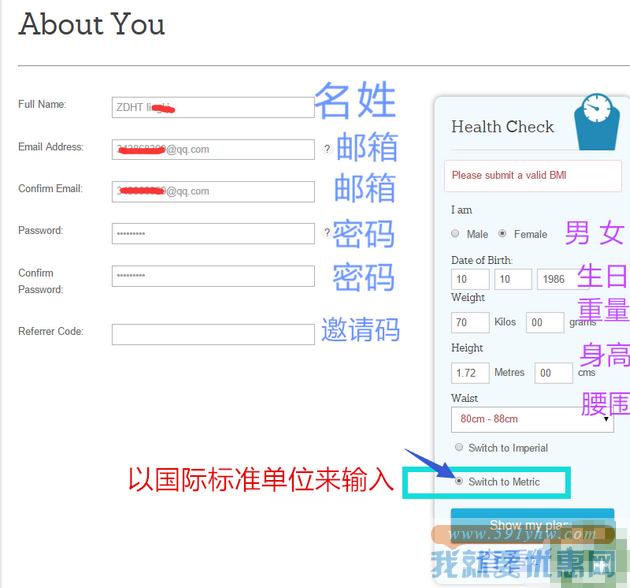Image resolution: width=630 pixels, height=588 pixels.
Task: Click the Health Check heading
Action: click(502, 127)
